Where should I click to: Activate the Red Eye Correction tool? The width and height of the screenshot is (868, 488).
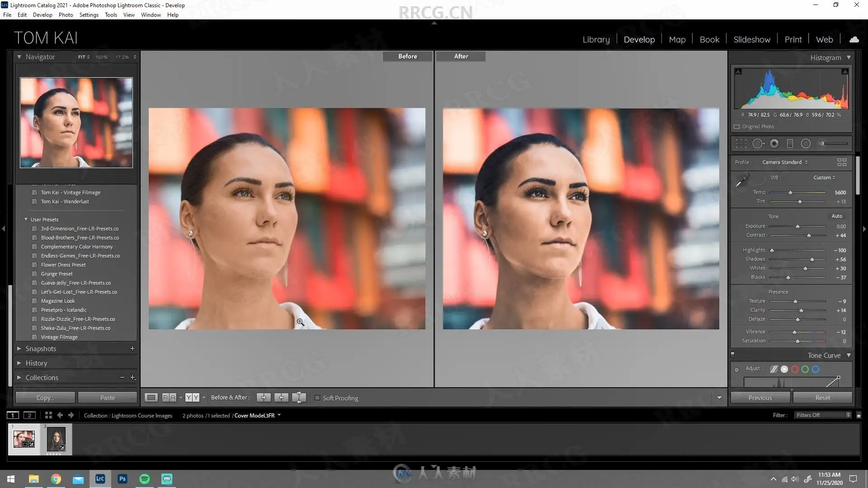[774, 144]
